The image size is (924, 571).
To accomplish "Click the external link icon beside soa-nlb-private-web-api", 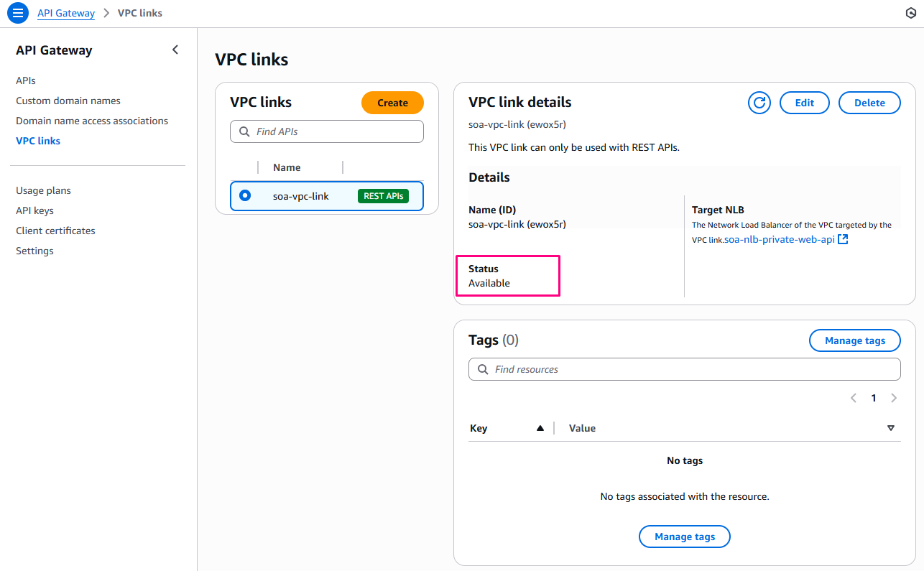I will coord(844,239).
